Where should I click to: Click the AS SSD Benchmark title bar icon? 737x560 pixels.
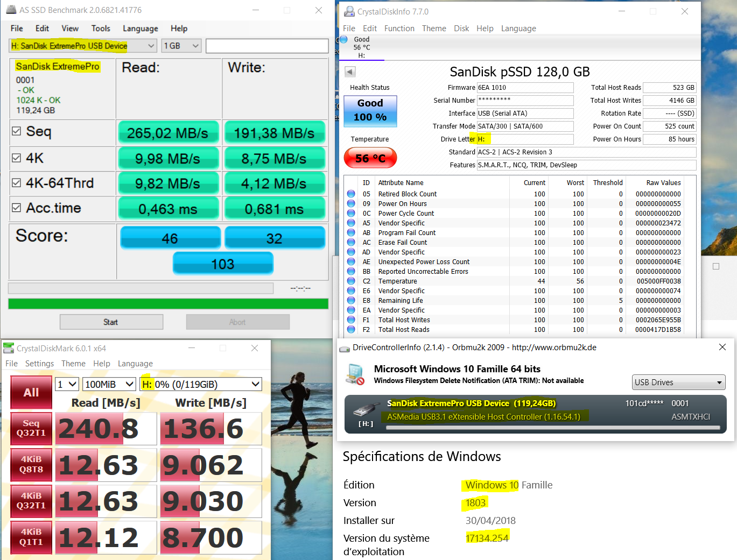[11, 10]
